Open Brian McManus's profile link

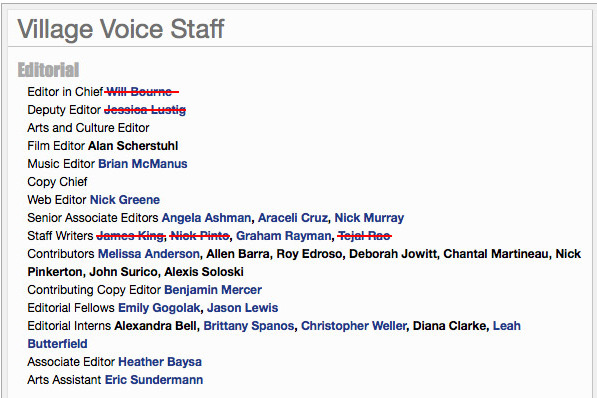pos(143,164)
